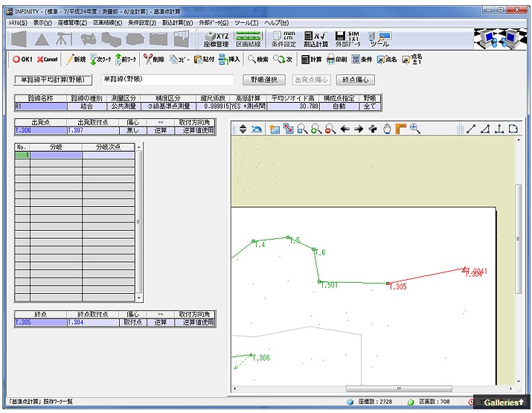Click the map horizontal scrollbar thumb
Screen dimensions: 532x413
pos(399,388)
